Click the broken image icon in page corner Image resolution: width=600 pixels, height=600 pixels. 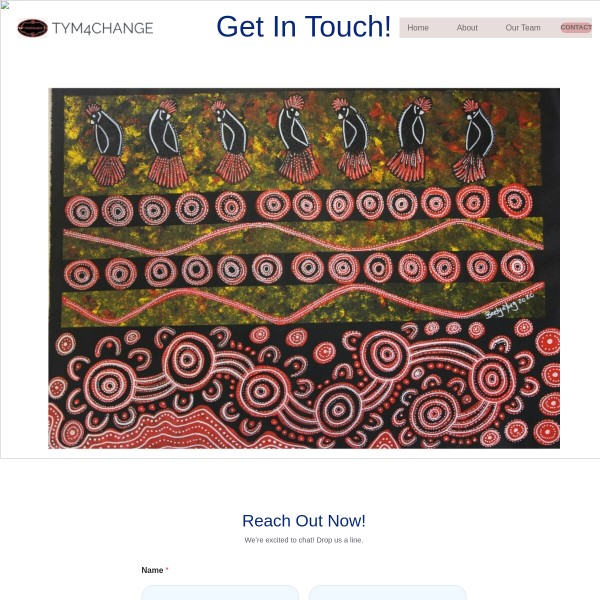coord(4,5)
